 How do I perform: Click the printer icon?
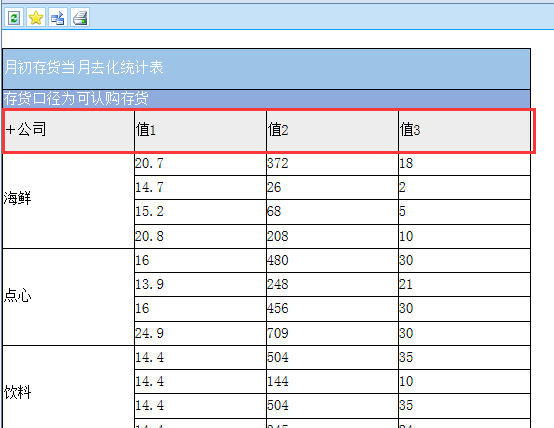pyautogui.click(x=80, y=17)
